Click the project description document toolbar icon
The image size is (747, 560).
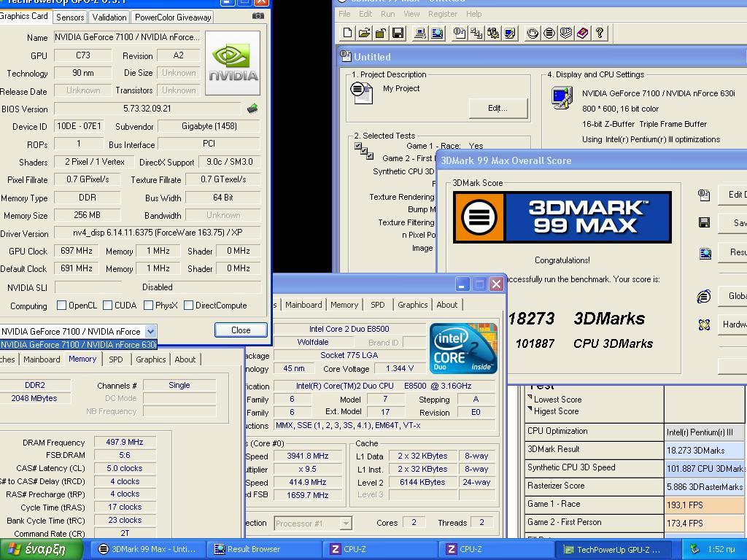[x=460, y=33]
